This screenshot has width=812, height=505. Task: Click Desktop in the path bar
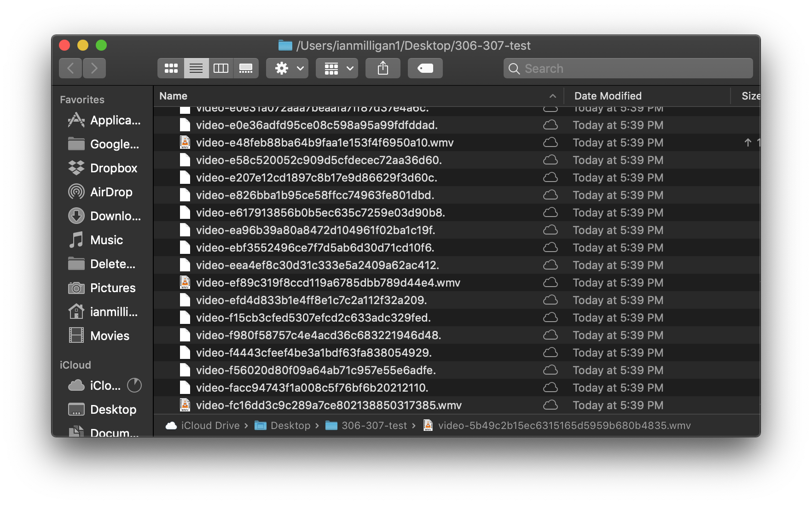point(283,425)
